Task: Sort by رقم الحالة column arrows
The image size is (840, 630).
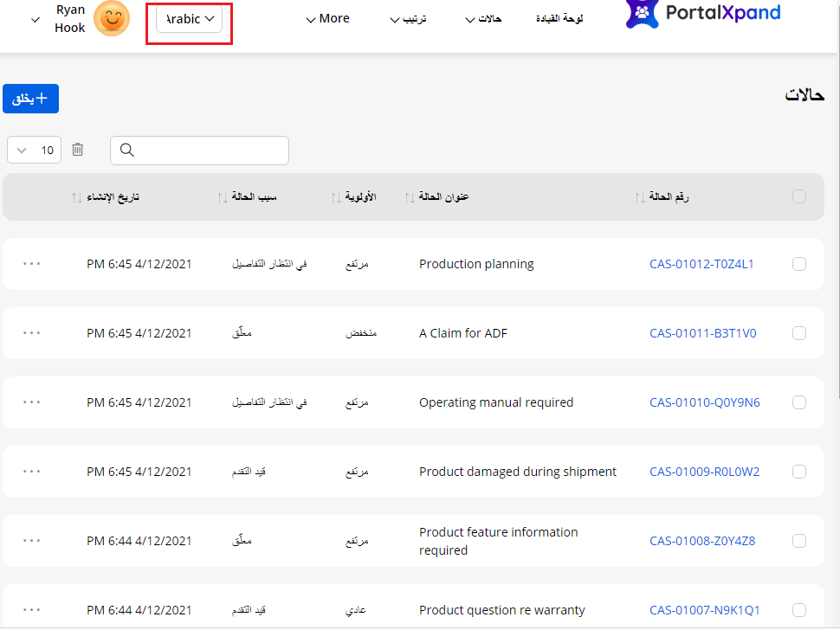Action: point(639,197)
